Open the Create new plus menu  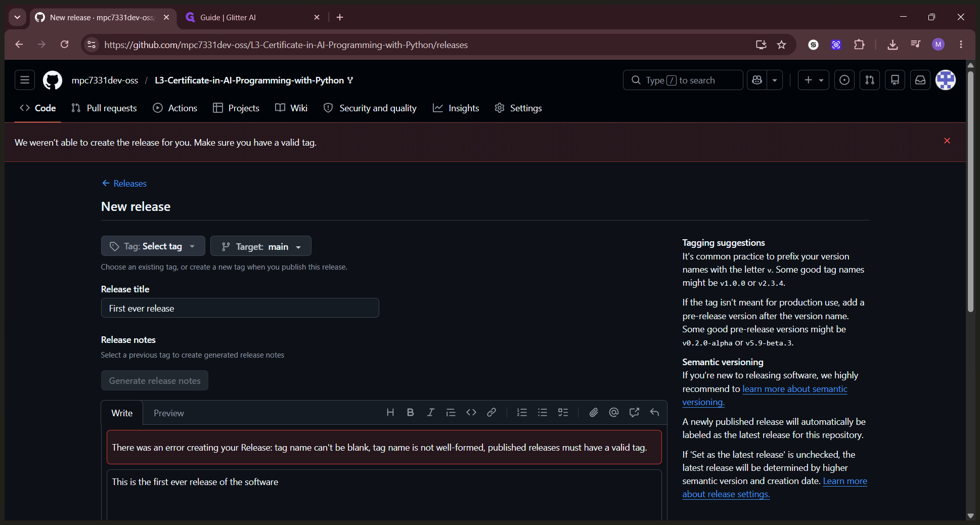point(813,80)
